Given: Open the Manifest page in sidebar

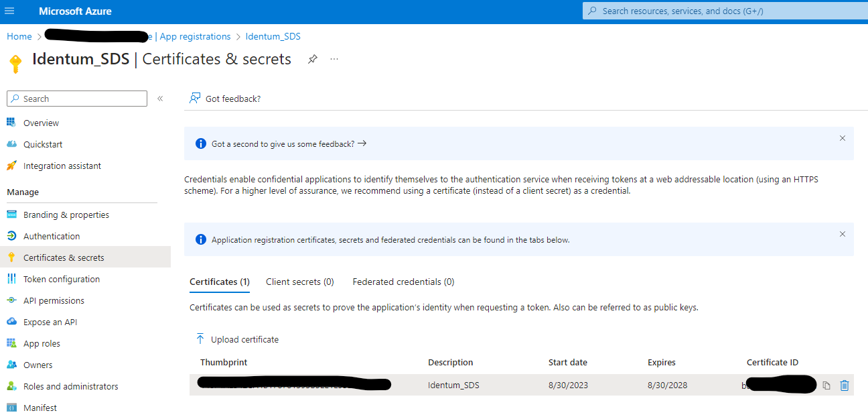Looking at the screenshot, I should click(x=40, y=408).
